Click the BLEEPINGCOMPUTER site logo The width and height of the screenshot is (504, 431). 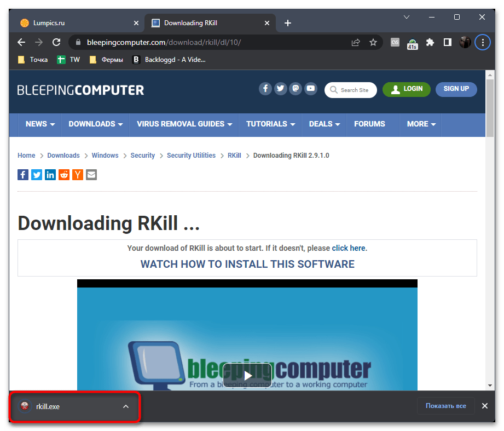click(80, 90)
